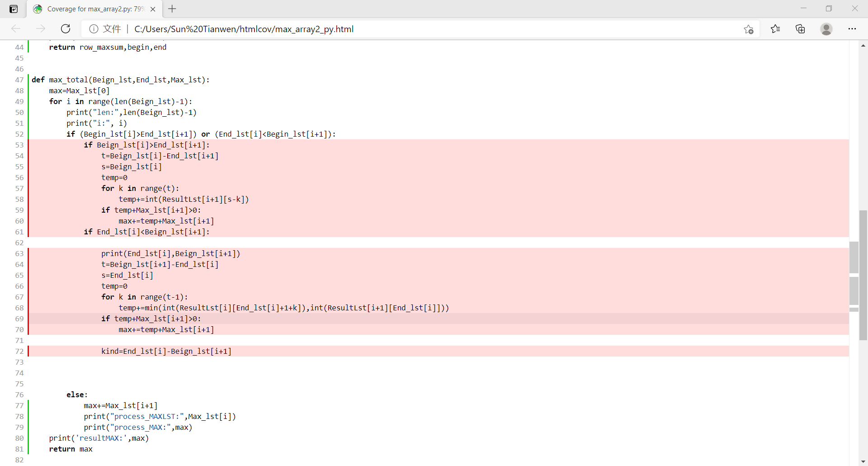Open a new tab
Viewport: 868px width, 466px height.
pyautogui.click(x=172, y=9)
